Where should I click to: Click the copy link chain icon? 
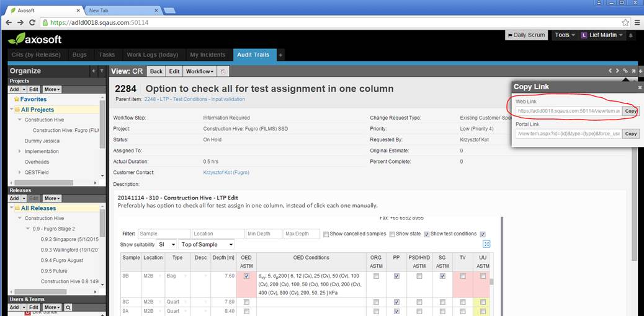(x=625, y=71)
